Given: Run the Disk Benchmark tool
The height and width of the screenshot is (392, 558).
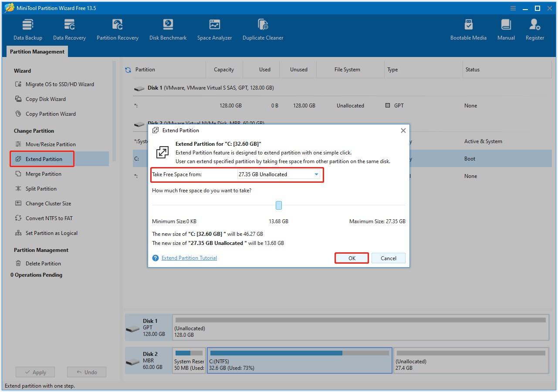Looking at the screenshot, I should [x=168, y=29].
